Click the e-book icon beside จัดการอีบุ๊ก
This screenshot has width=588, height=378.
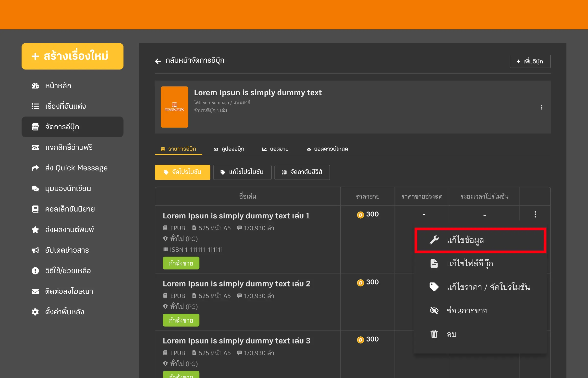point(35,127)
